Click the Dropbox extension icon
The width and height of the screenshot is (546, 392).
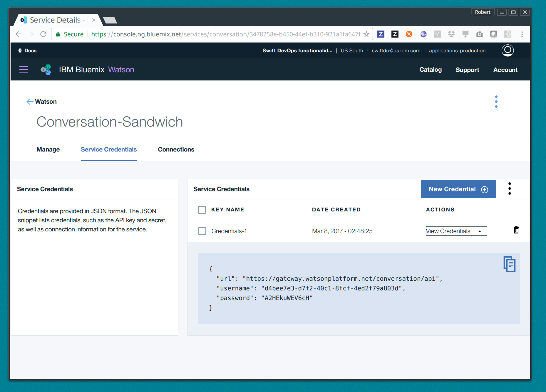tap(451, 34)
